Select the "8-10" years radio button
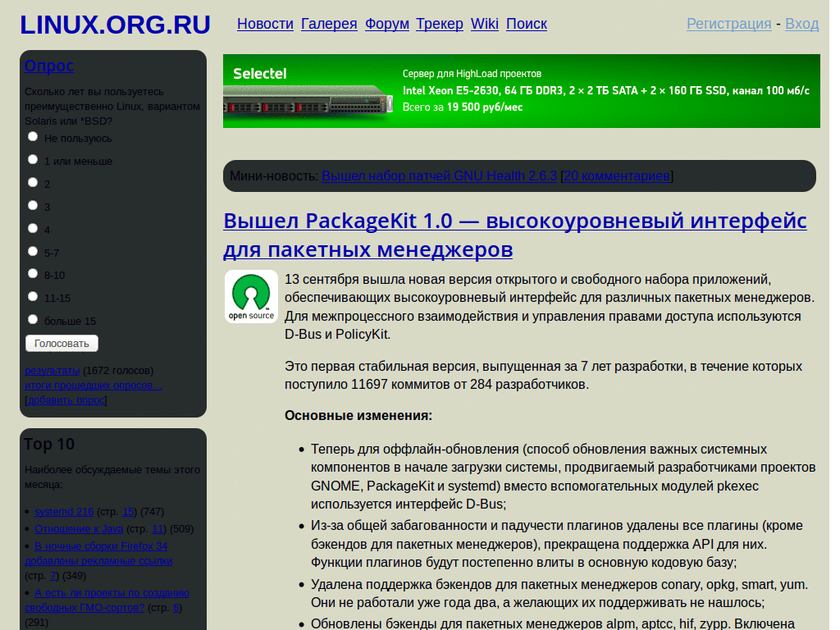 tap(33, 274)
